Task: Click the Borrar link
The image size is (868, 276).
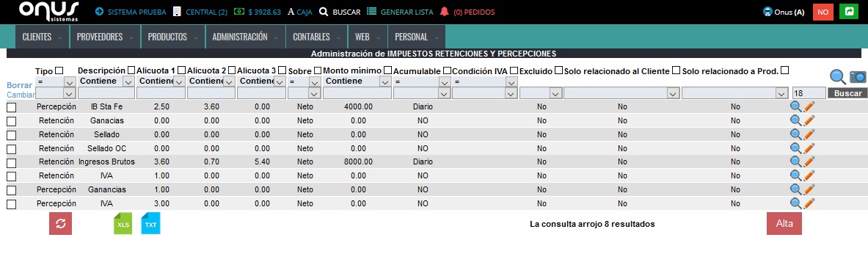Action: coord(19,85)
